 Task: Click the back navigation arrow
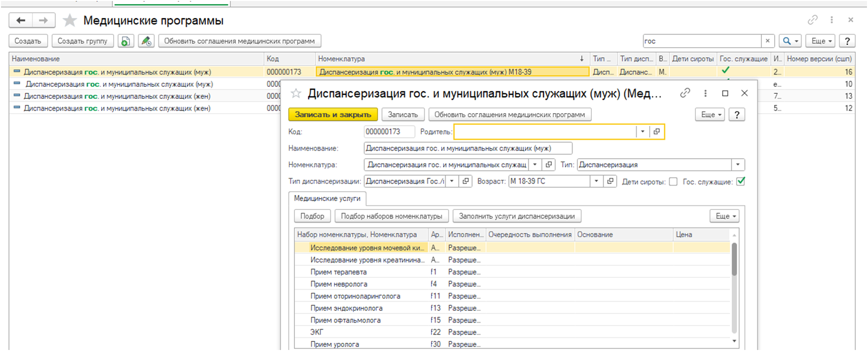(x=21, y=20)
